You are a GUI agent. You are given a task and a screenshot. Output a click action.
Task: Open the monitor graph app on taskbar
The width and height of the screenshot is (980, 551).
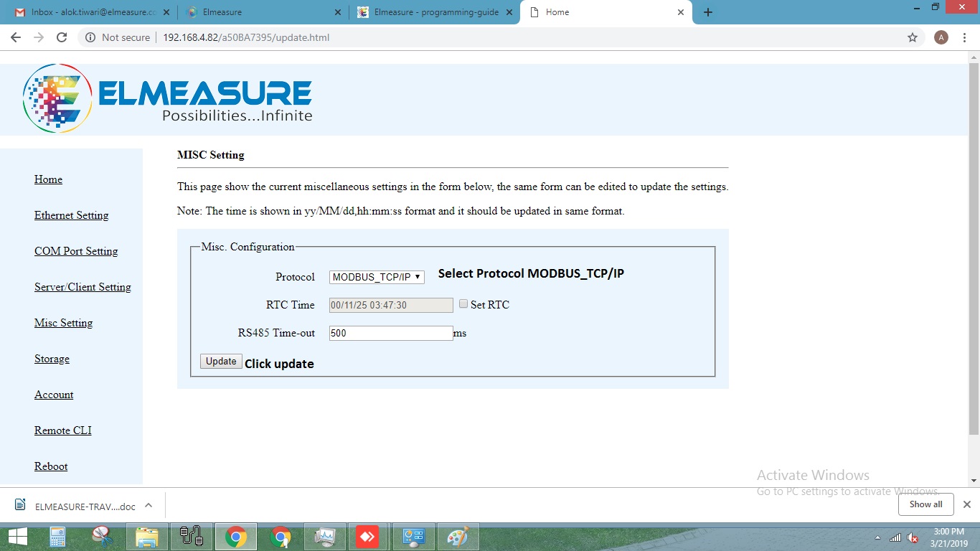coord(325,537)
